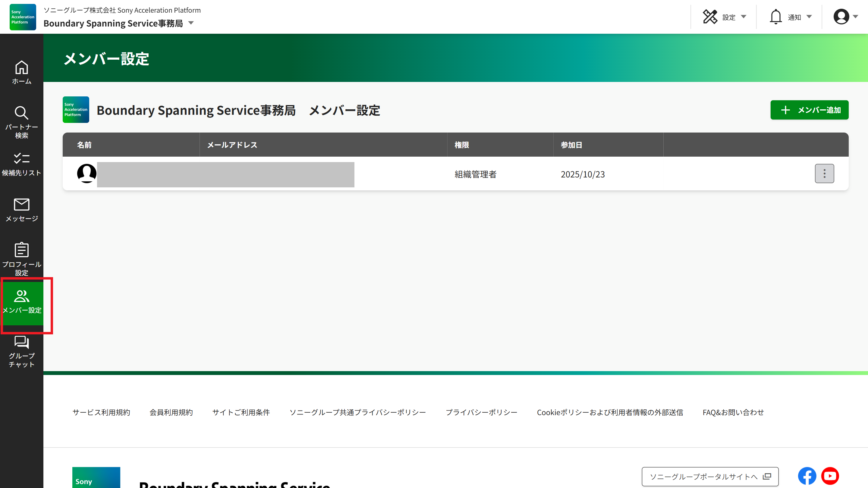Expand the organization name dropdown arrow
The height and width of the screenshot is (488, 868).
191,23
